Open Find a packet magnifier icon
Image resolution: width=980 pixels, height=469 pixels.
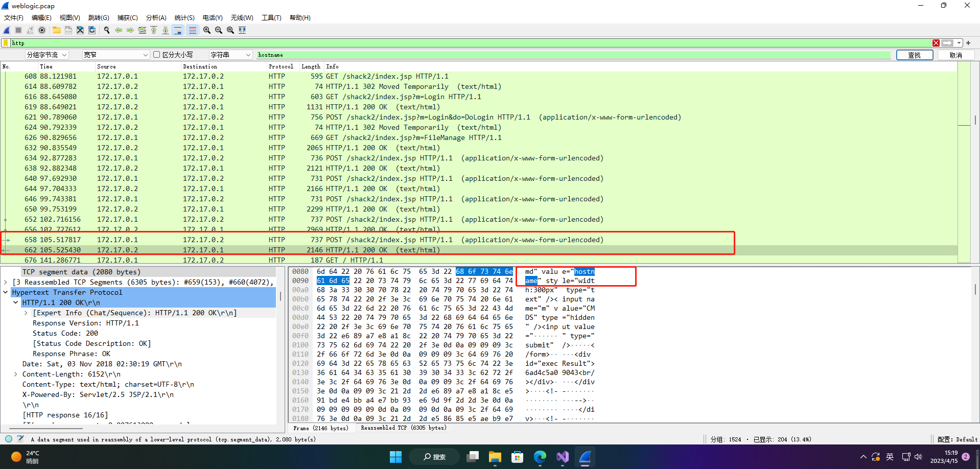coord(107,30)
